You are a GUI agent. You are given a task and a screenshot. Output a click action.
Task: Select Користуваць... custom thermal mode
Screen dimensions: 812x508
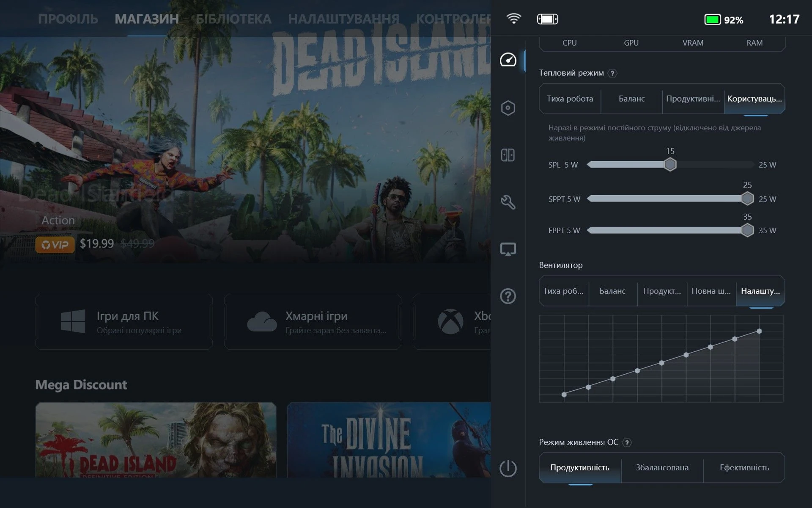[754, 99]
